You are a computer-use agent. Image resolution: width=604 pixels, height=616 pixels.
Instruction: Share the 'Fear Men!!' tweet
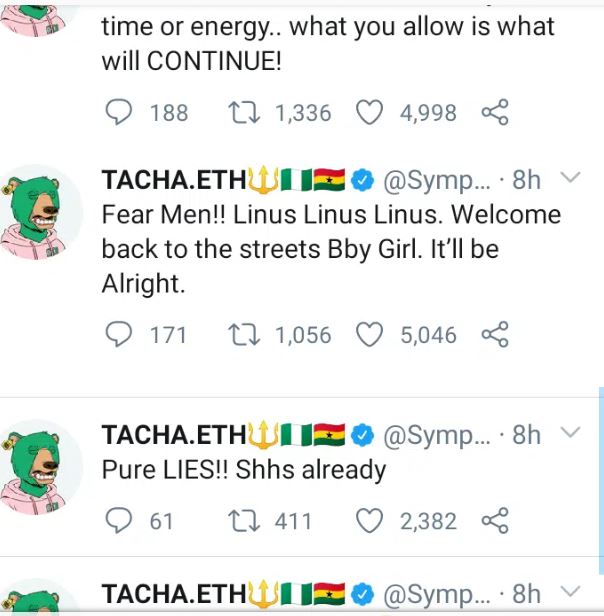coord(495,334)
